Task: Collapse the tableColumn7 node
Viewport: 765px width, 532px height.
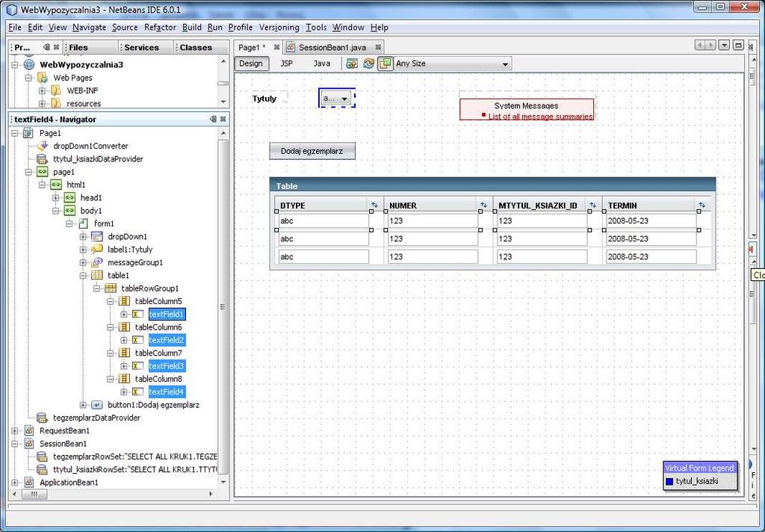Action: 111,353
